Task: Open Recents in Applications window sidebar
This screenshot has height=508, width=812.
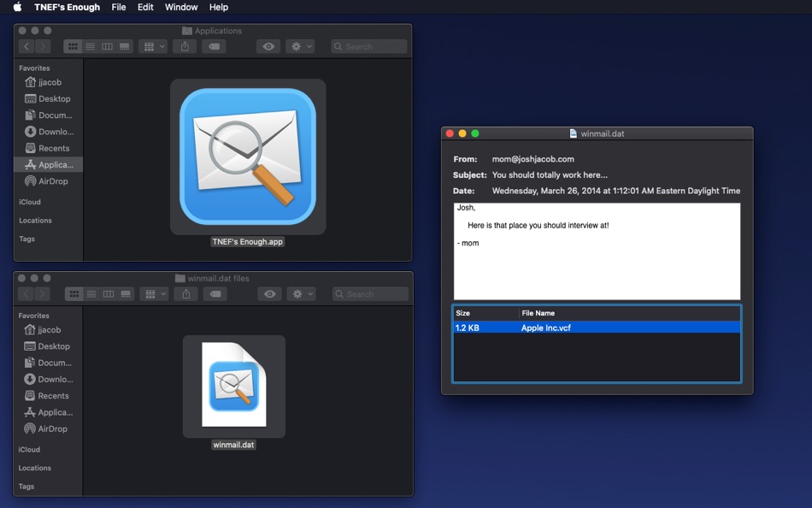Action: coord(47,148)
